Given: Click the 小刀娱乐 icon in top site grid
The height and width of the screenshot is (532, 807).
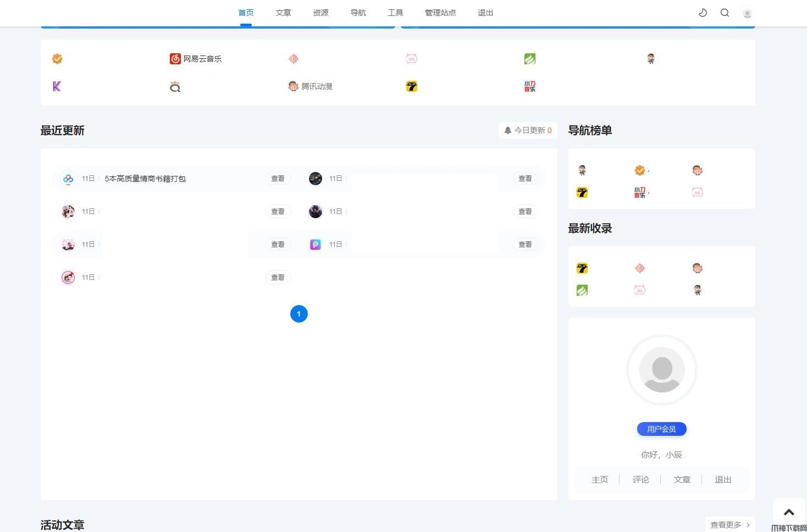Looking at the screenshot, I should click(x=530, y=86).
